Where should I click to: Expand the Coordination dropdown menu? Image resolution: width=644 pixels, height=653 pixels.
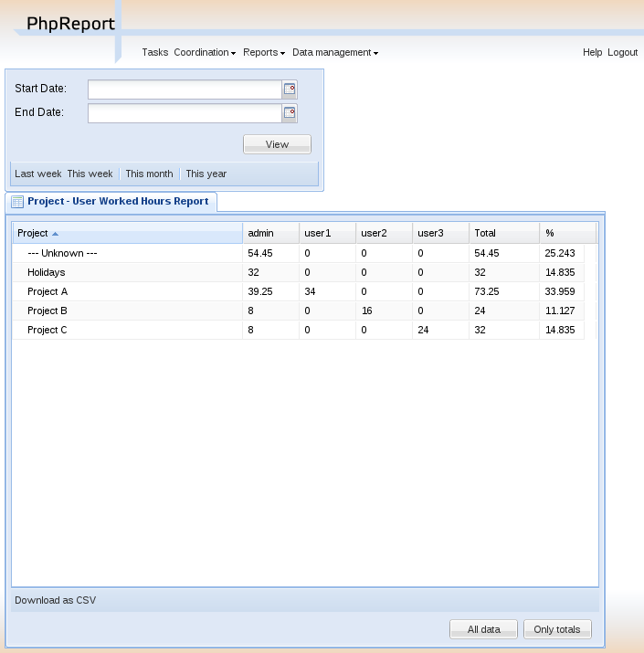(205, 52)
